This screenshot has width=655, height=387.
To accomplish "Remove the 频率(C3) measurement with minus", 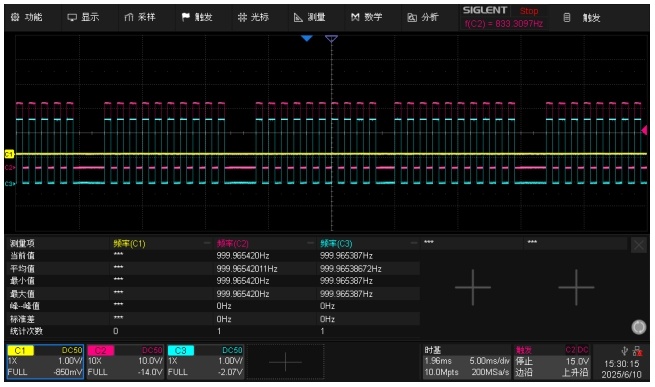I will tap(414, 243).
